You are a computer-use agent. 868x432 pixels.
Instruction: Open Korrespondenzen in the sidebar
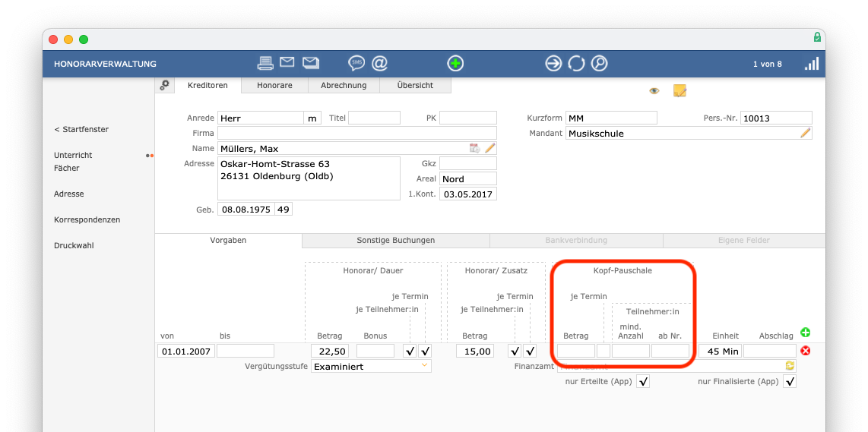coord(87,219)
